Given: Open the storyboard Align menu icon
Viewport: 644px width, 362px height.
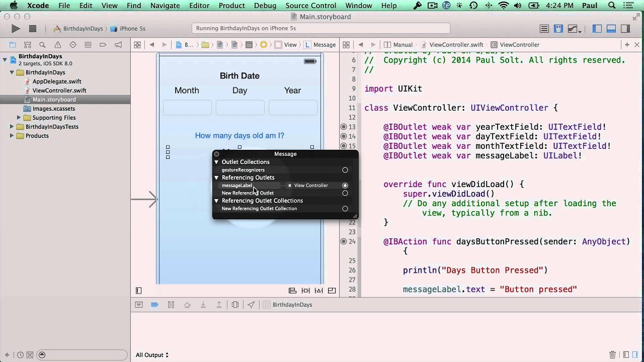Looking at the screenshot, I should point(292,291).
